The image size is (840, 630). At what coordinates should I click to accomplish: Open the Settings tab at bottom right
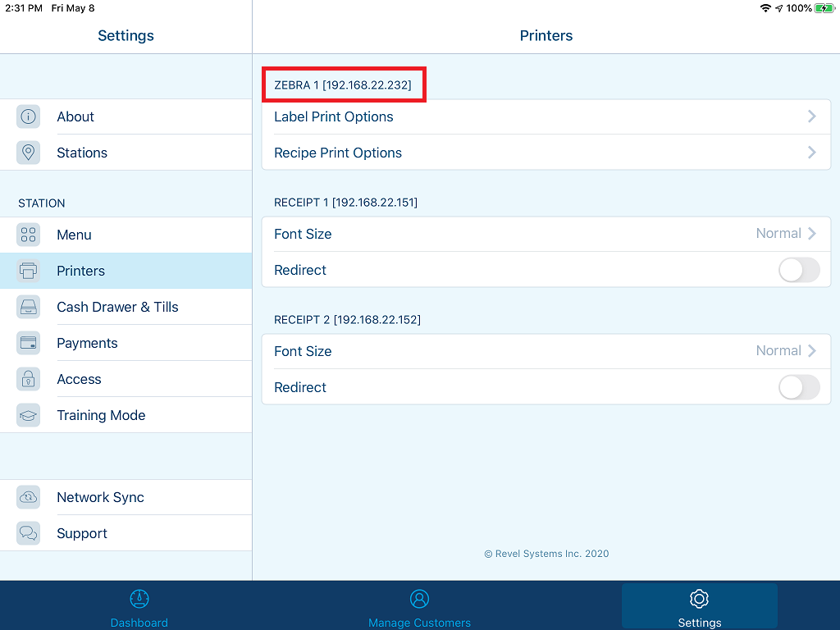699,606
